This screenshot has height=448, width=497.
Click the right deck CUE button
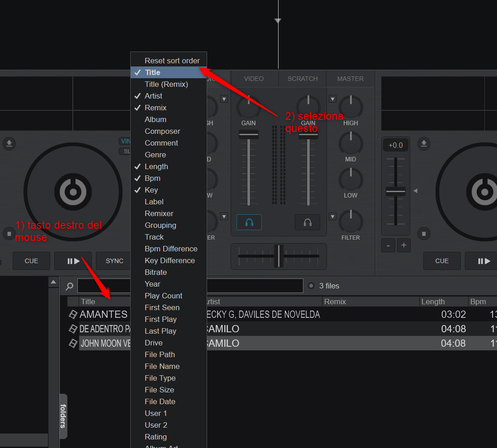(442, 261)
